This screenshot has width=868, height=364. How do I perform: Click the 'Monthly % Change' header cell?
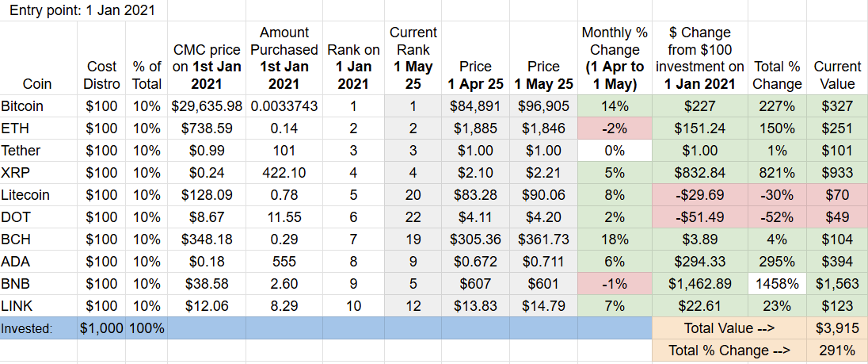pos(615,58)
